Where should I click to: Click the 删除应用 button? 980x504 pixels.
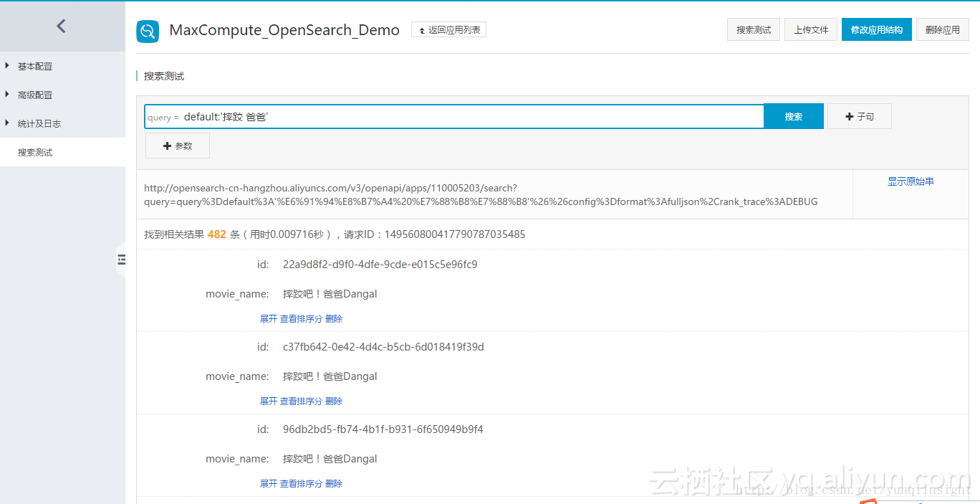(x=943, y=29)
